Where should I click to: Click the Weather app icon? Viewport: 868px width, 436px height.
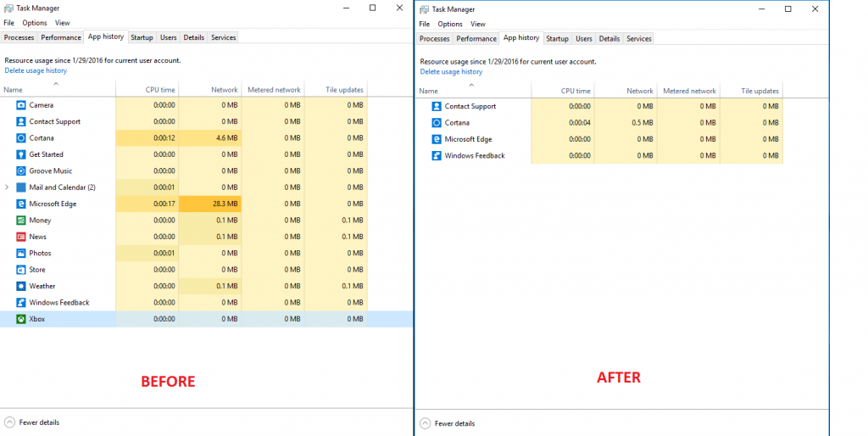(21, 286)
